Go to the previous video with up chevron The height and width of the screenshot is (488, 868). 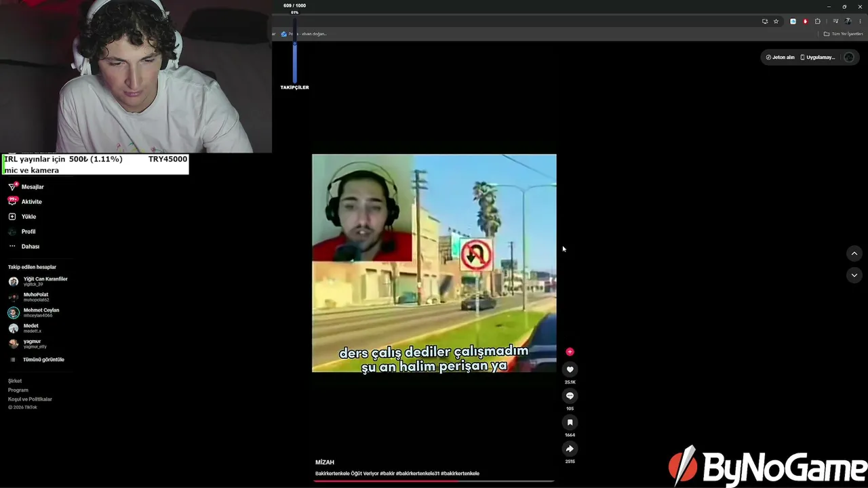tap(854, 253)
